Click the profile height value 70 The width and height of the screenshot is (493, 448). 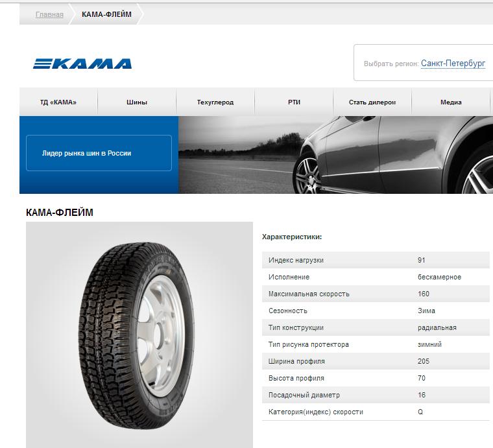click(x=421, y=378)
